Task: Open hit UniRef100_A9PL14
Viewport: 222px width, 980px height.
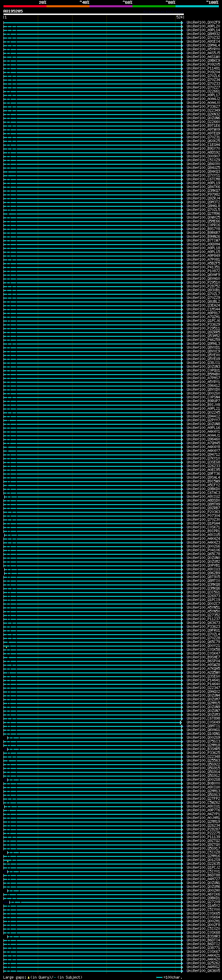Action: (x=203, y=30)
